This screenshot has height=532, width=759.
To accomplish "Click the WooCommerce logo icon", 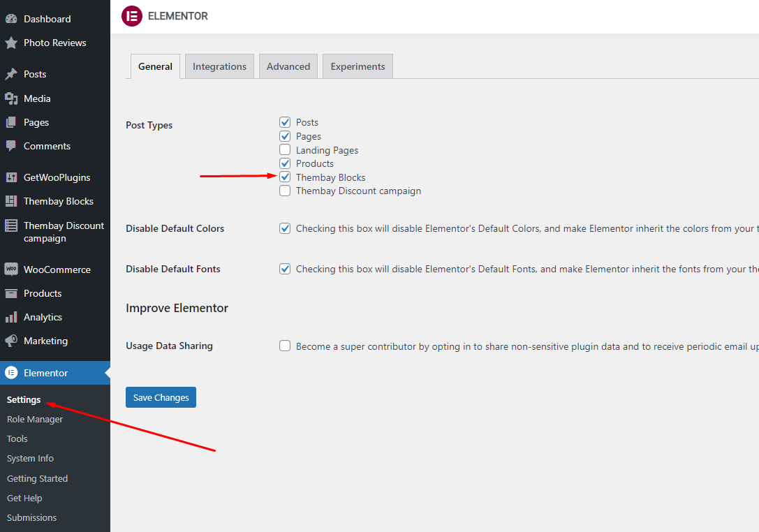I will click(x=11, y=269).
